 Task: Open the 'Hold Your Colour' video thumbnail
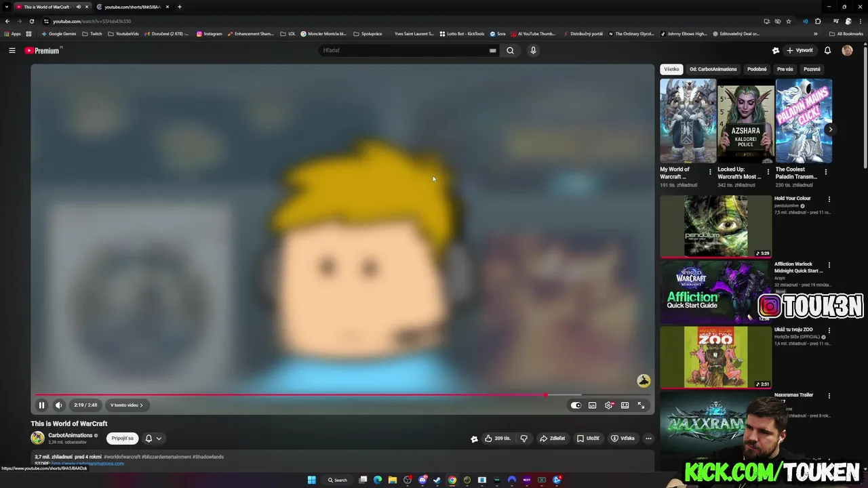point(716,226)
